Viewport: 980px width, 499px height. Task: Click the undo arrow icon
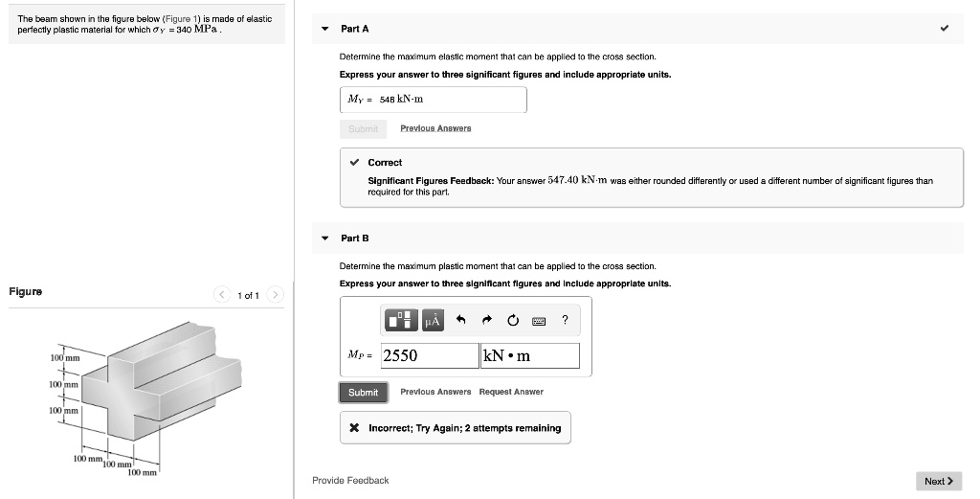pyautogui.click(x=461, y=321)
